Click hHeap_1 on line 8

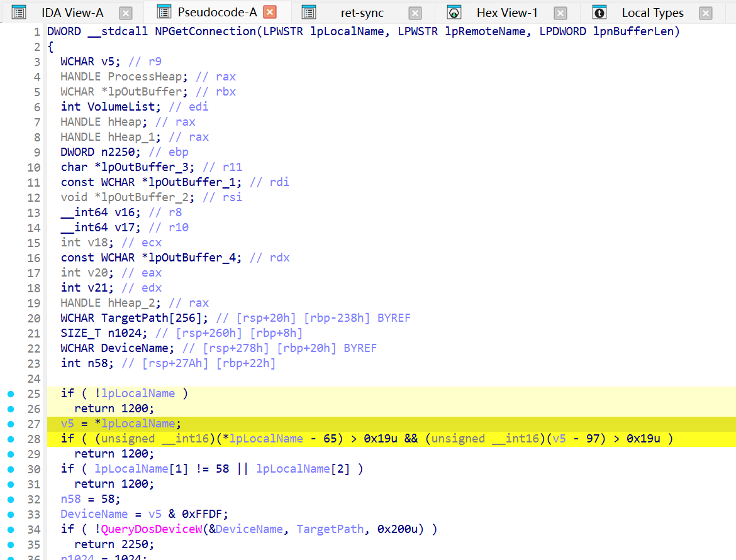coord(131,137)
